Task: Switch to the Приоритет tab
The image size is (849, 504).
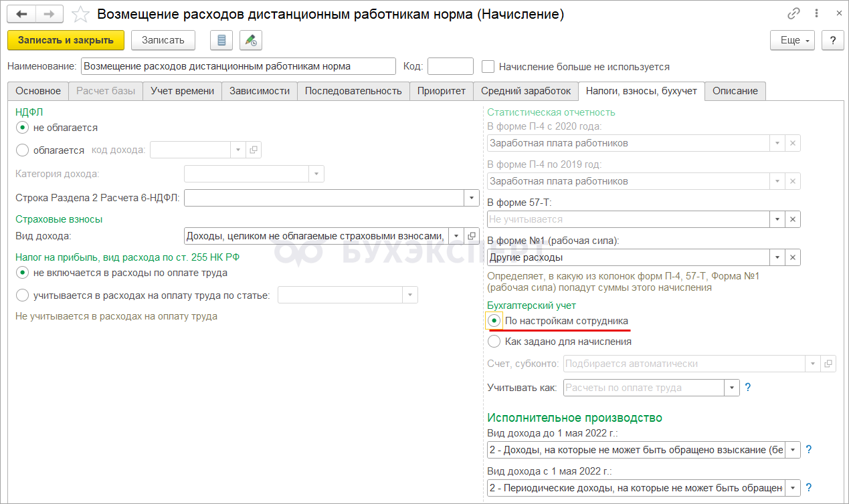Action: (441, 91)
